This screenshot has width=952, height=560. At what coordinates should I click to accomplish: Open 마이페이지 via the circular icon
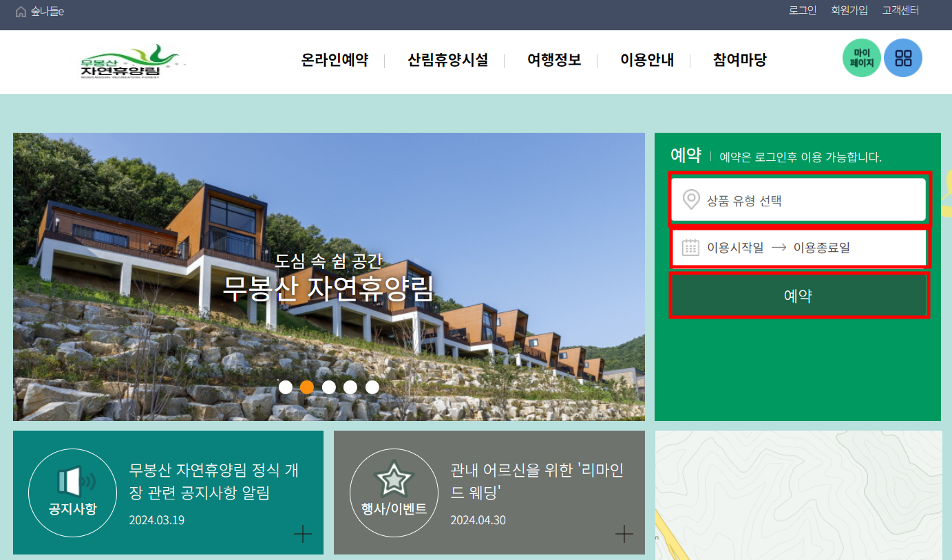[x=860, y=58]
